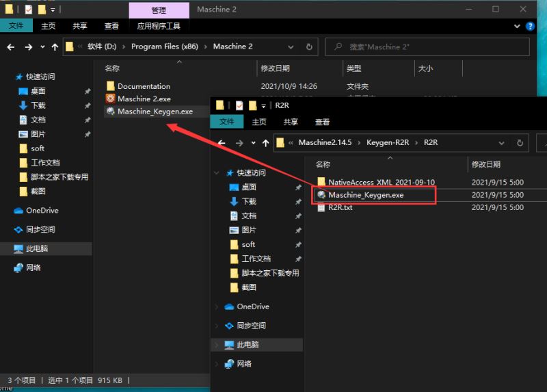547x392 pixels.
Task: Refresh the R2R folder
Action: [520, 143]
